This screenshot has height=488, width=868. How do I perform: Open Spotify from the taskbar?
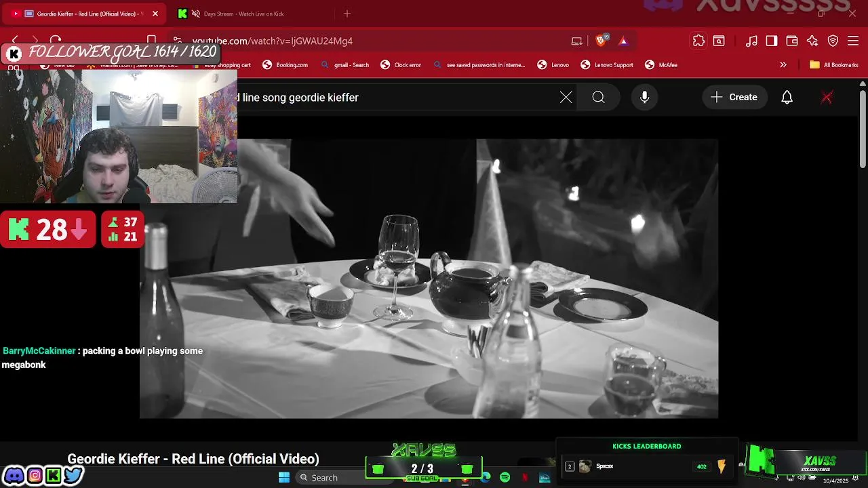(505, 477)
